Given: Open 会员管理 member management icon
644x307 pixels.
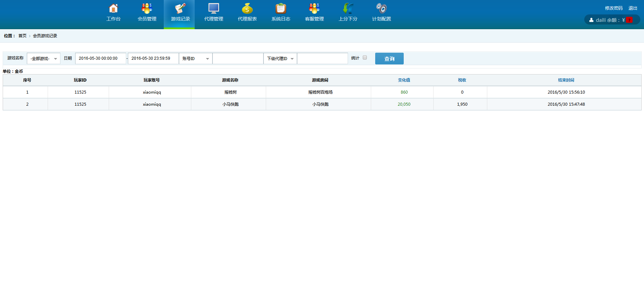Looking at the screenshot, I should 147,9.
